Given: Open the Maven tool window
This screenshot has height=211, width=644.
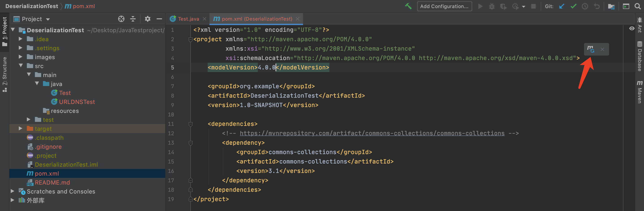Looking at the screenshot, I should 640,92.
